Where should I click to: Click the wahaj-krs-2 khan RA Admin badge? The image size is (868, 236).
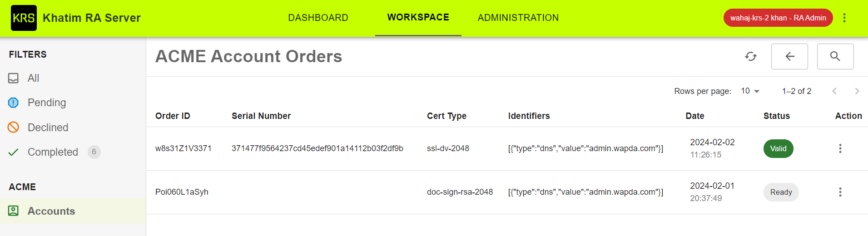coord(778,18)
